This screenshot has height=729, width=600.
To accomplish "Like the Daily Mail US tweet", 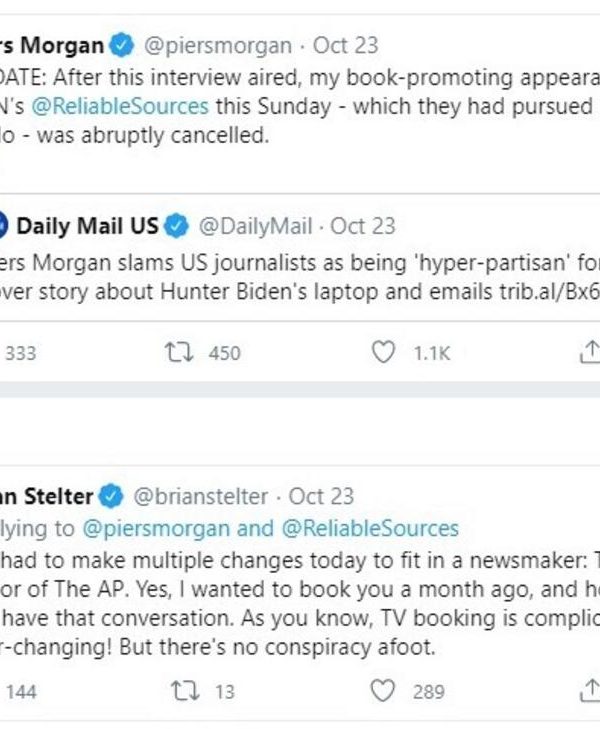I will [x=383, y=352].
